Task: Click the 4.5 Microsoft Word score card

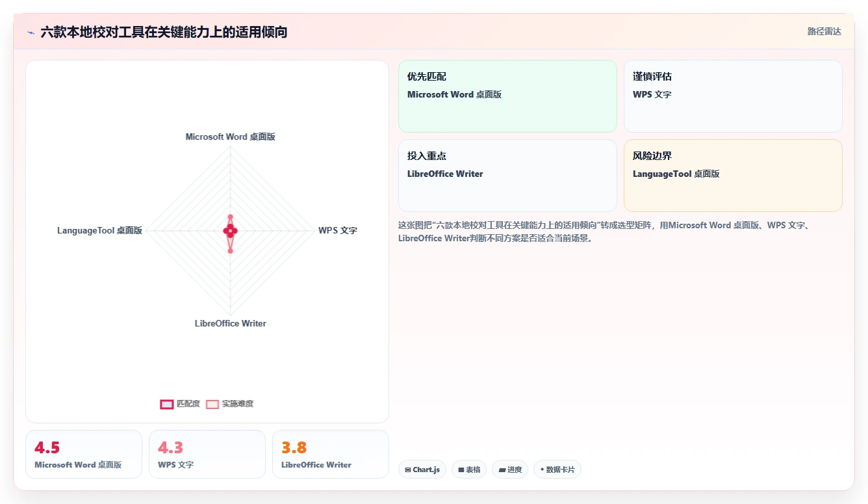Action: (84, 454)
